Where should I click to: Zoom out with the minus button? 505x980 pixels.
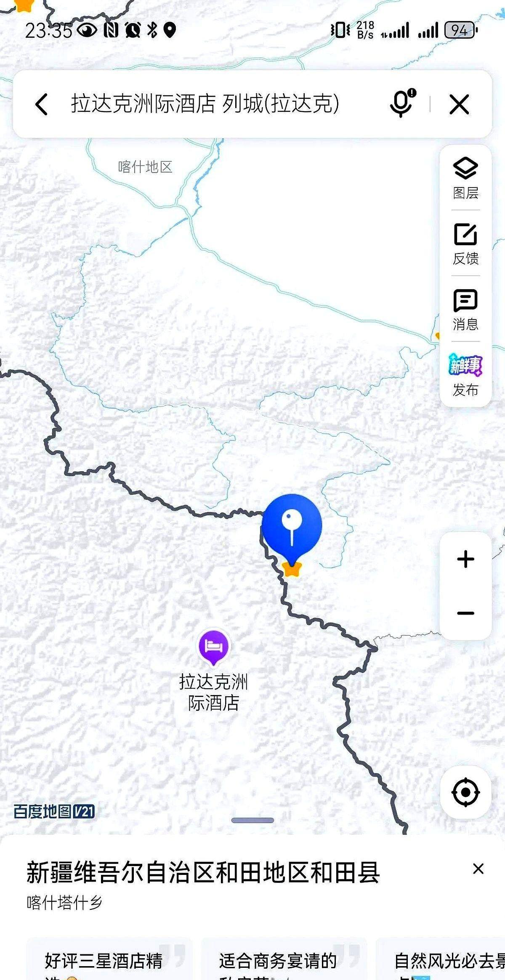coord(465,613)
